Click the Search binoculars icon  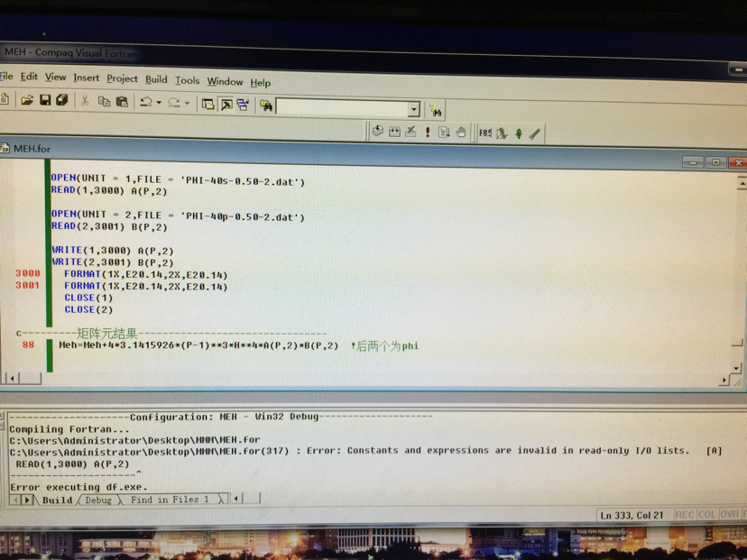click(x=436, y=111)
